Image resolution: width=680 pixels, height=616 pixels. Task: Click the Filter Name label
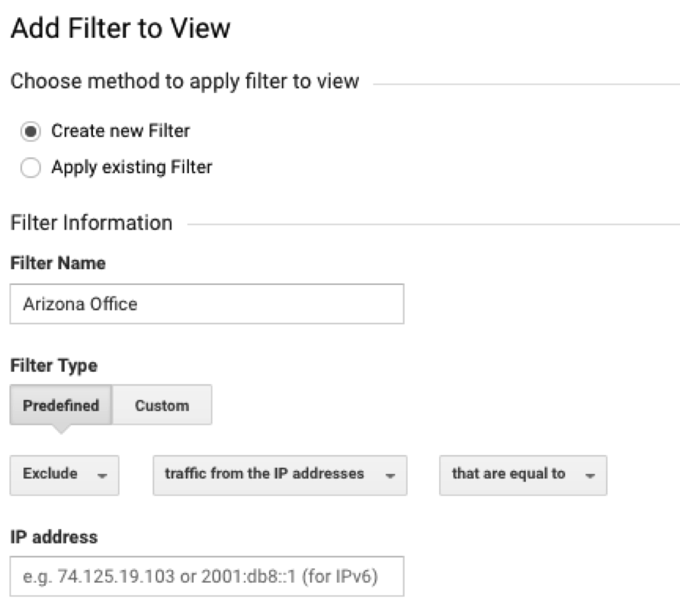click(x=57, y=264)
